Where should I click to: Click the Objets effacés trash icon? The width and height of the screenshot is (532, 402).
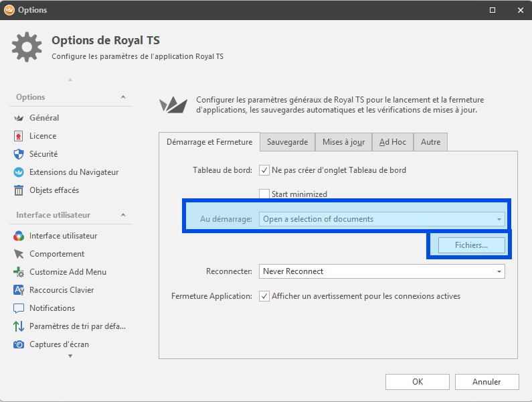click(19, 190)
